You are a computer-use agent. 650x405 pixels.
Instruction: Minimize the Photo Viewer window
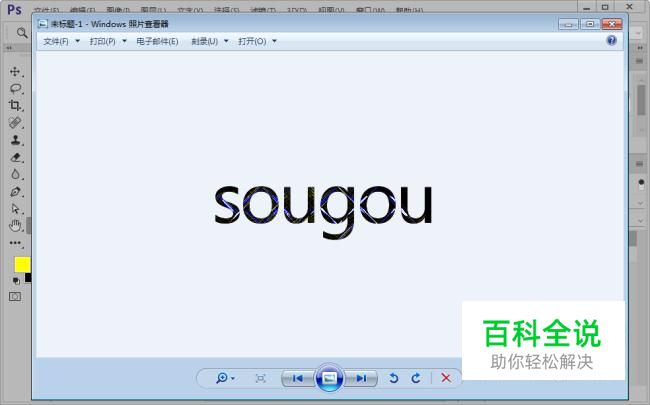(x=568, y=24)
